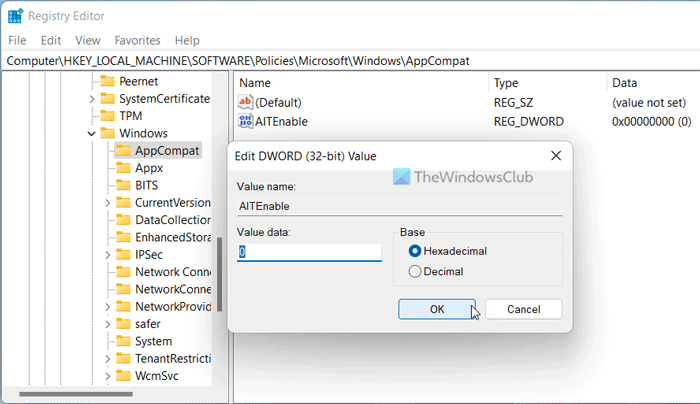Click the NetworkProvider folder icon
This screenshot has width=700, height=404.
[124, 306]
